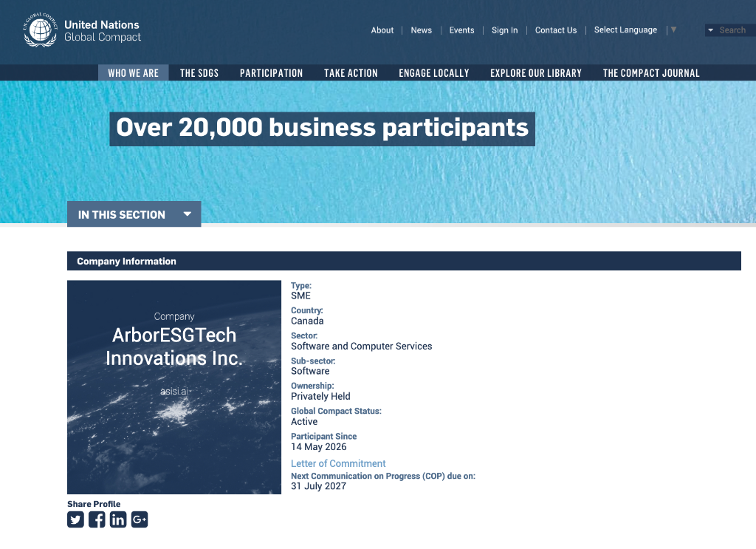Open the Who We Are menu
Image resolution: width=756 pixels, height=549 pixels.
point(133,73)
